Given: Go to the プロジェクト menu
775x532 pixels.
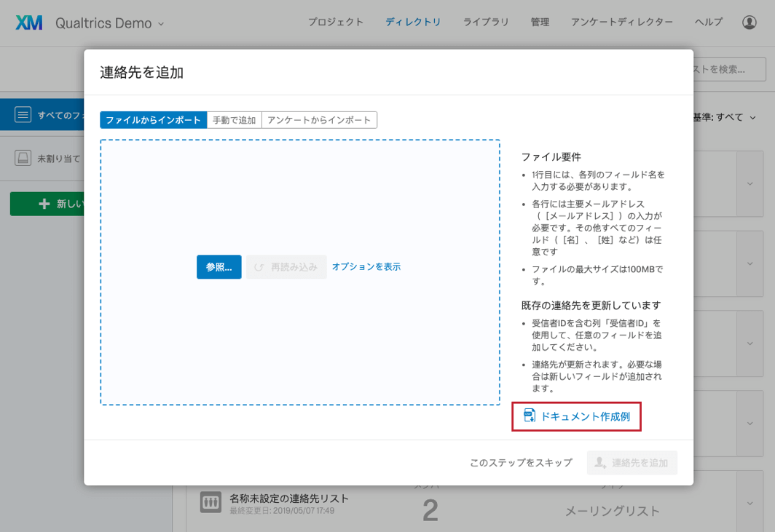Looking at the screenshot, I should (x=335, y=23).
